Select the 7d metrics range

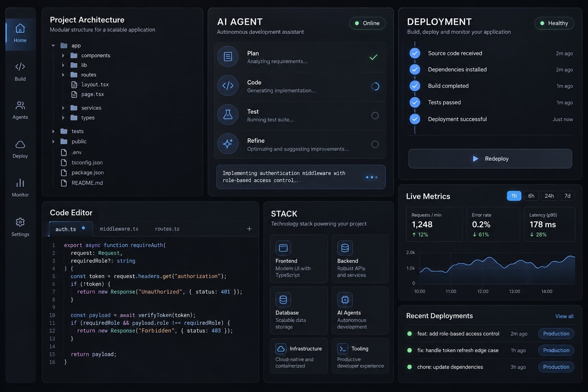click(x=567, y=196)
